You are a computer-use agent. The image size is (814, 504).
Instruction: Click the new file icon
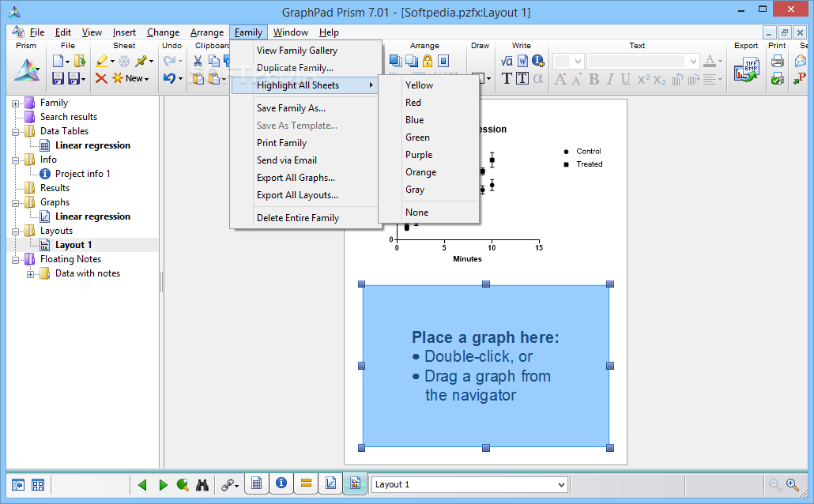pyautogui.click(x=58, y=62)
